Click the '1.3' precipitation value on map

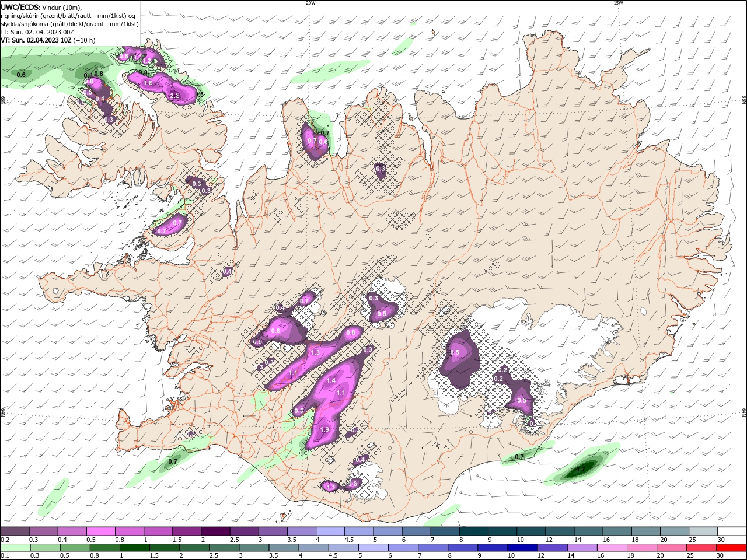pyautogui.click(x=315, y=353)
